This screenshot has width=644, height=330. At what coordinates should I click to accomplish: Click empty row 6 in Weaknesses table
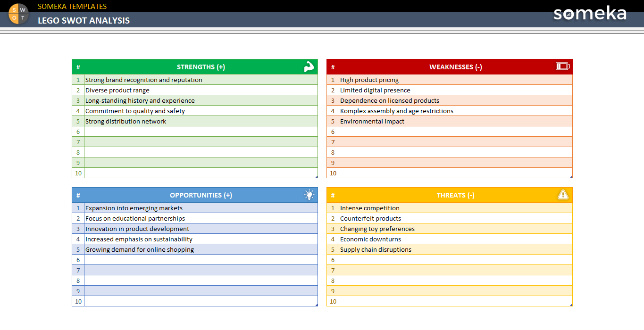coord(456,132)
